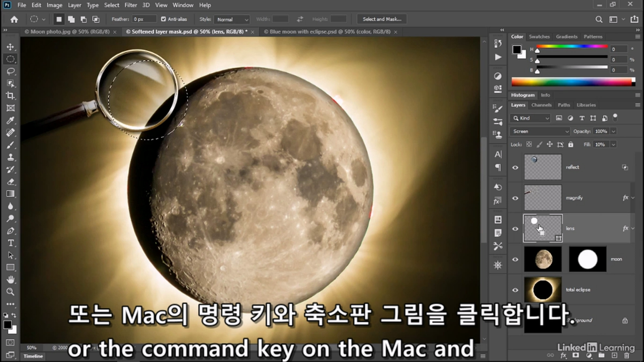
Task: Toggle visibility of the lens layer
Action: pyautogui.click(x=515, y=229)
